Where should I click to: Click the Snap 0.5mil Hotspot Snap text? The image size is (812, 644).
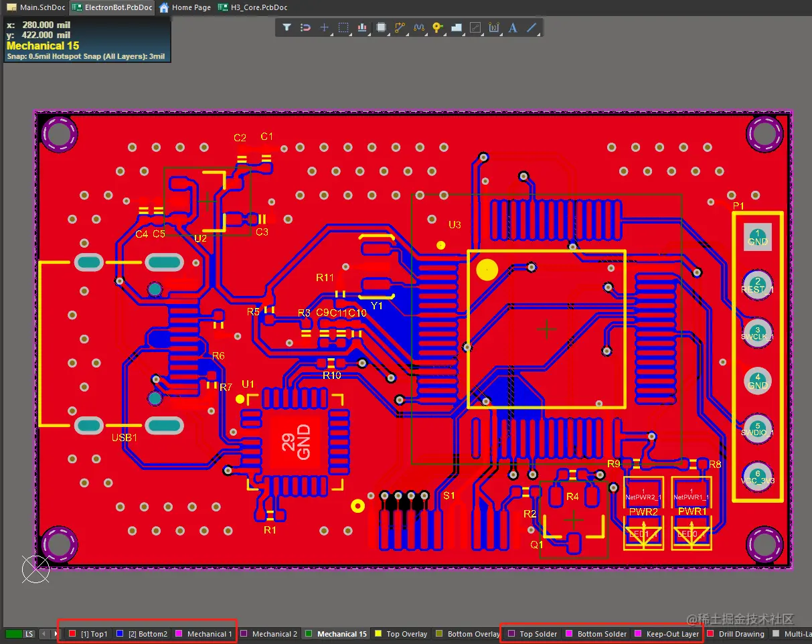[x=86, y=56]
